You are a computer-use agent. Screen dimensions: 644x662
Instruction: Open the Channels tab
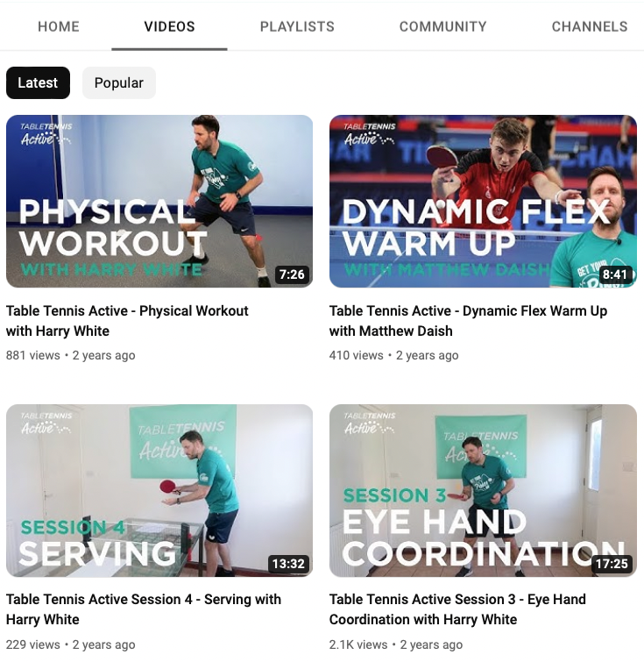point(590,26)
